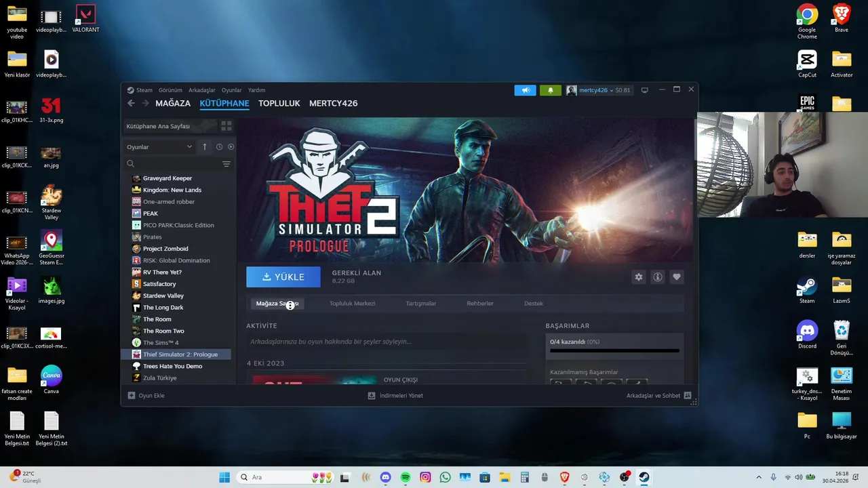
Task: Enter Big Picture mode via monitor icon
Action: [644, 90]
